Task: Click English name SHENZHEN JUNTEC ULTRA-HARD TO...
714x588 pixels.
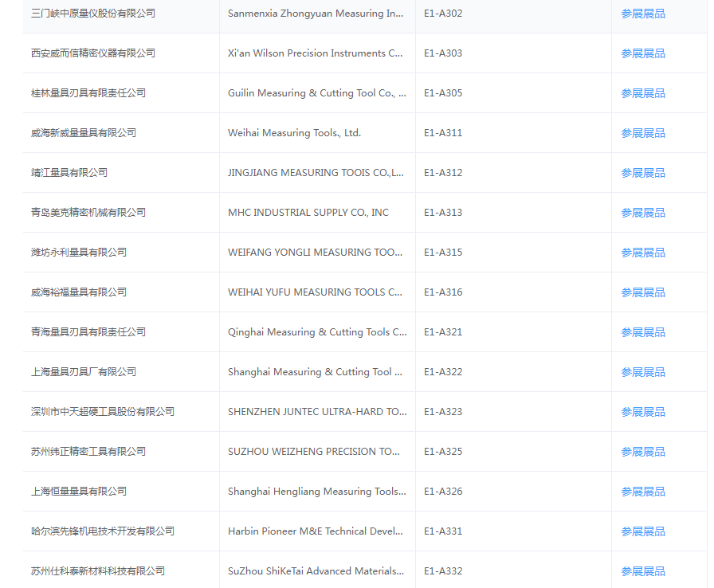Action: [317, 411]
